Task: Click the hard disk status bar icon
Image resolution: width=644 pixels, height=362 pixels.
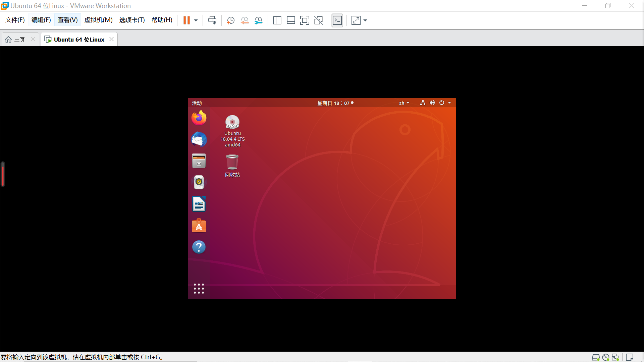Action: (595, 357)
